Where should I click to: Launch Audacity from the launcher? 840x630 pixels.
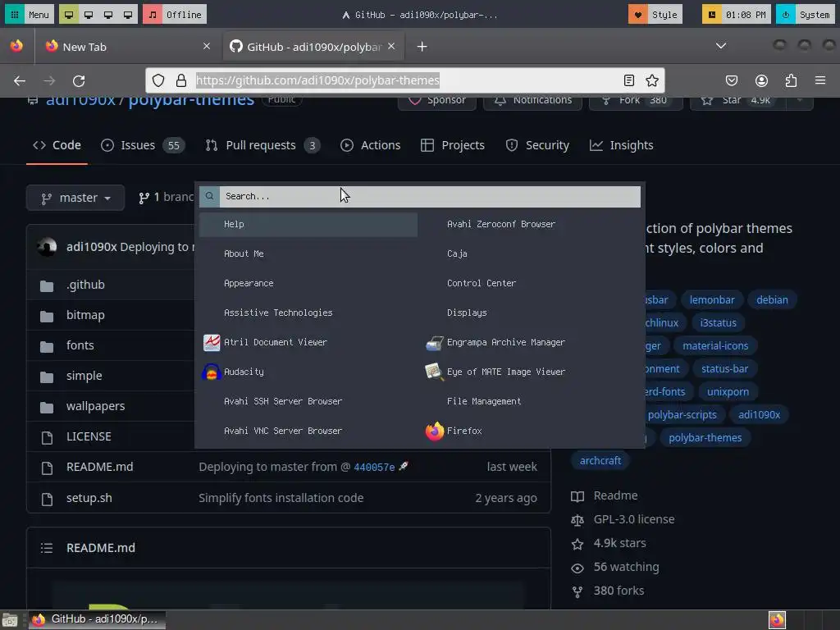point(308,372)
